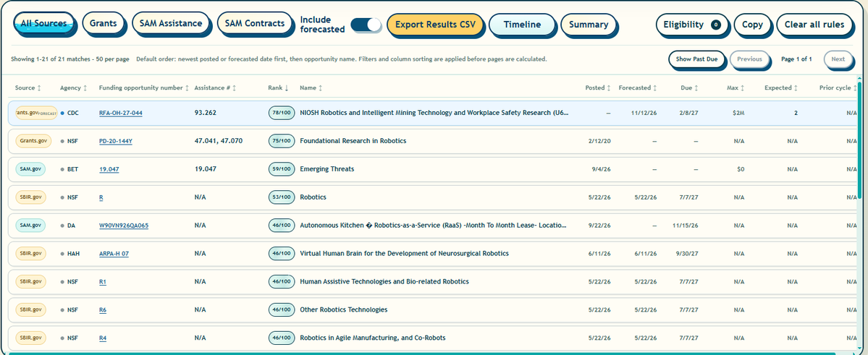
Task: Click SAM.gov source badge in Emerging Threats row
Action: click(30, 169)
